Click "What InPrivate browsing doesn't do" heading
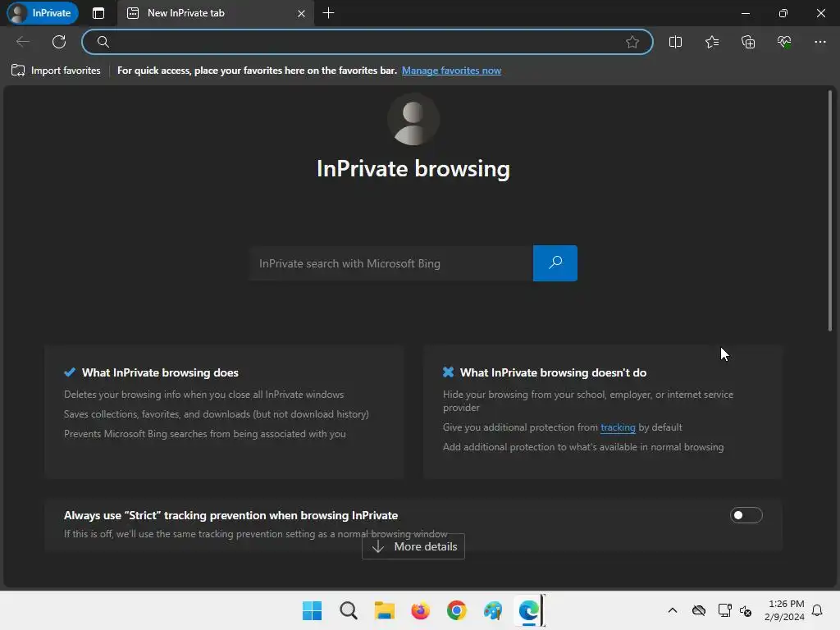 point(553,372)
